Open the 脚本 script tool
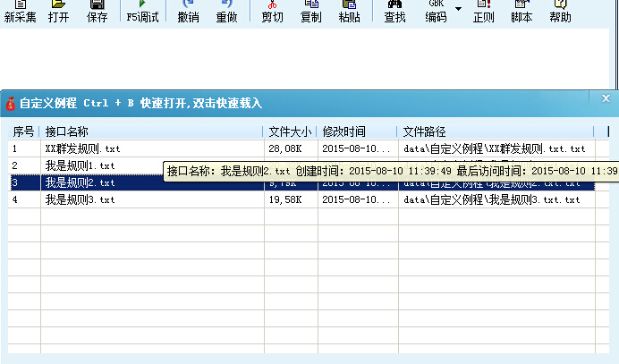This screenshot has height=364, width=619. 521,12
